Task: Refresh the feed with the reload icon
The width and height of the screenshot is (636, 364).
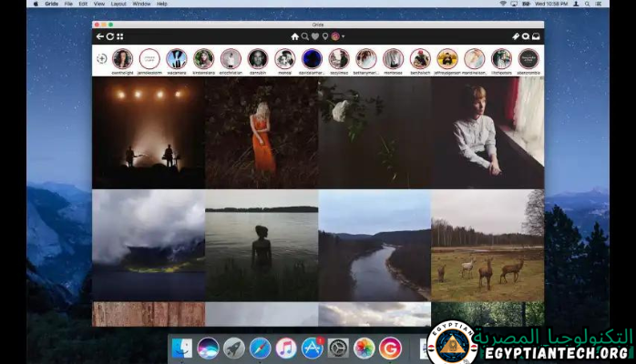Action: [x=110, y=36]
